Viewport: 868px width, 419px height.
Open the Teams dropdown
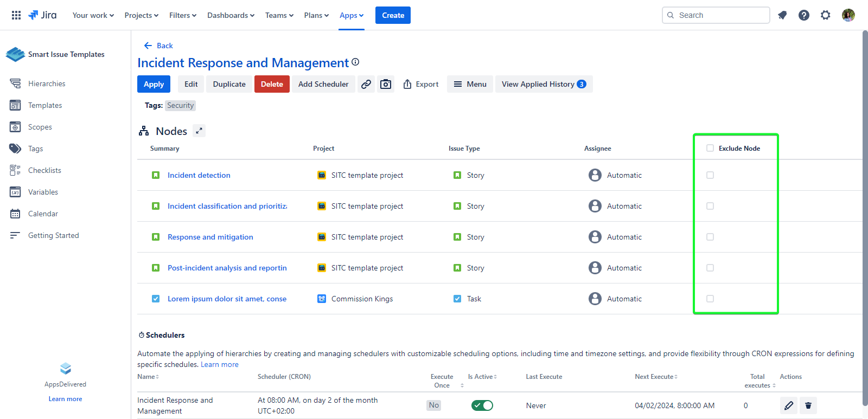279,15
